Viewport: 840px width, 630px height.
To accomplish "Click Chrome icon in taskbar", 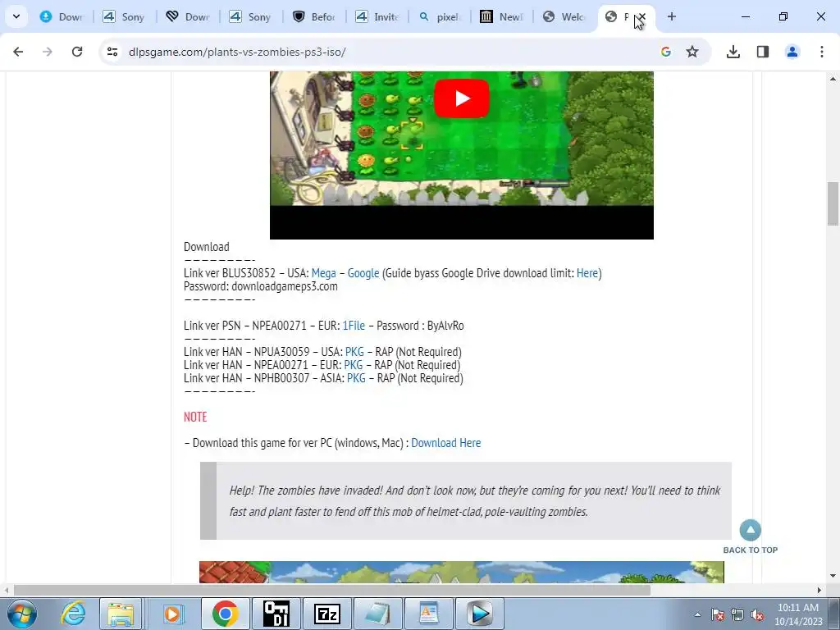I will click(225, 614).
